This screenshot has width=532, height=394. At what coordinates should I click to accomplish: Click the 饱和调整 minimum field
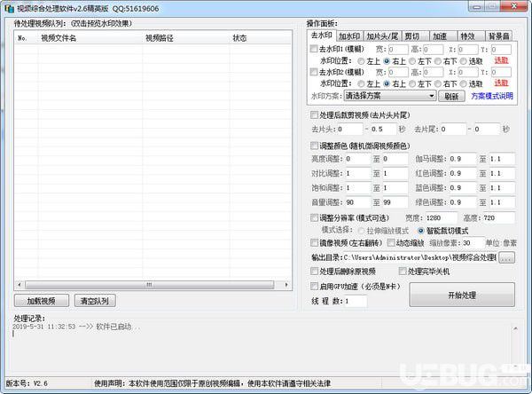[358, 188]
